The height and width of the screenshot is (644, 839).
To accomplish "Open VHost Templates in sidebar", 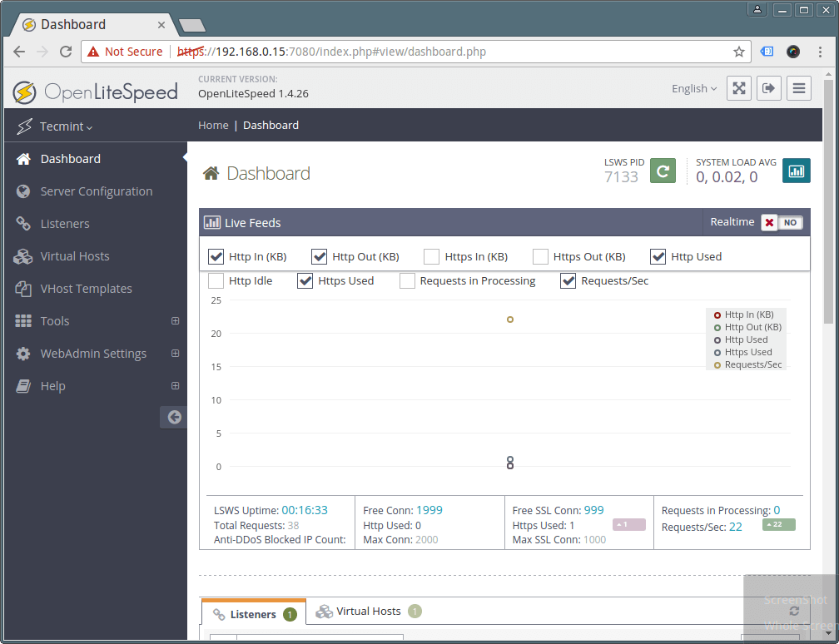I will pos(87,289).
